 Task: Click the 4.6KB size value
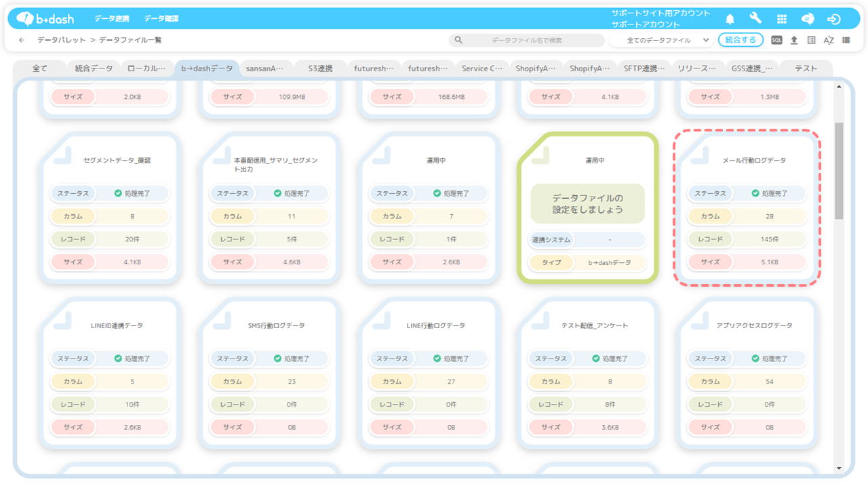click(x=292, y=262)
